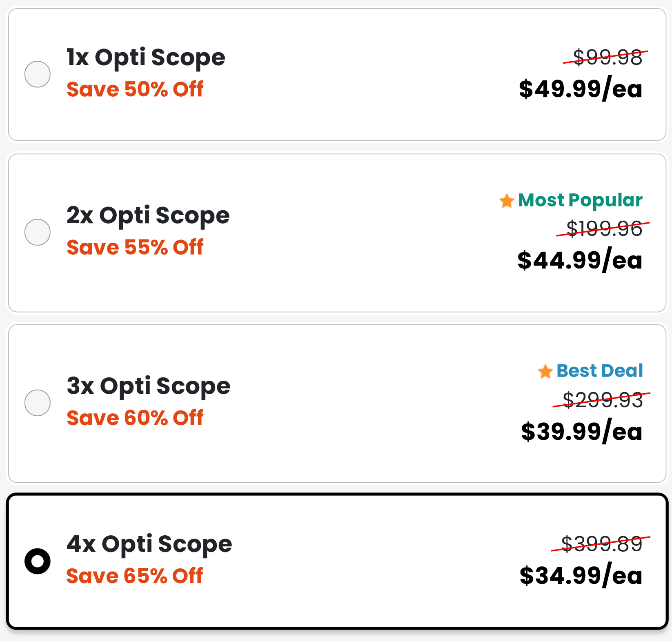Click the Most Popular badge label
Screen dimensions: 672x641
(580, 201)
